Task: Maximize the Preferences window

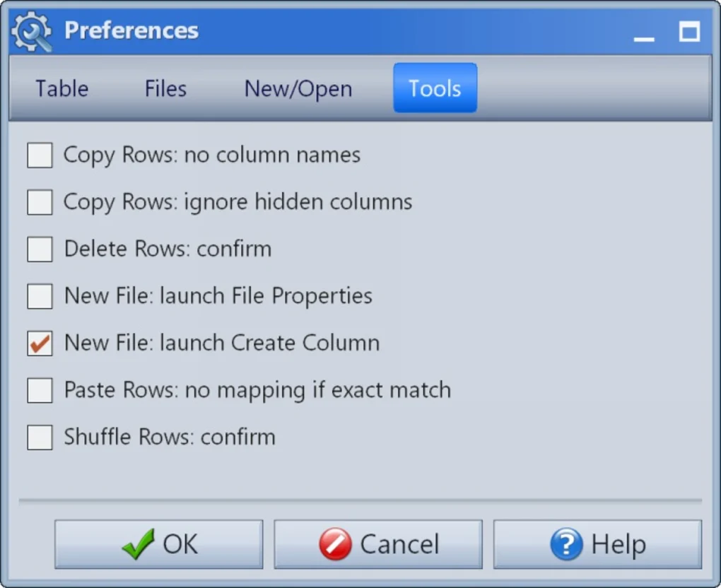Action: 689,31
